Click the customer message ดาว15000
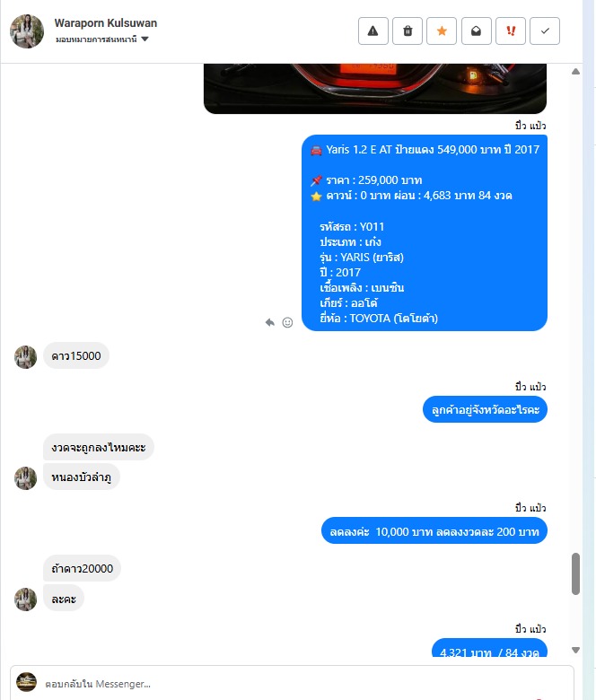596x700 pixels. click(76, 355)
